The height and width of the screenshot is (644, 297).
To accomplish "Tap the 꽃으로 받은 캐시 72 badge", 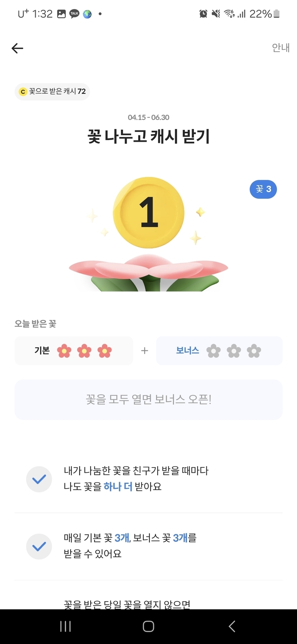I will (52, 92).
